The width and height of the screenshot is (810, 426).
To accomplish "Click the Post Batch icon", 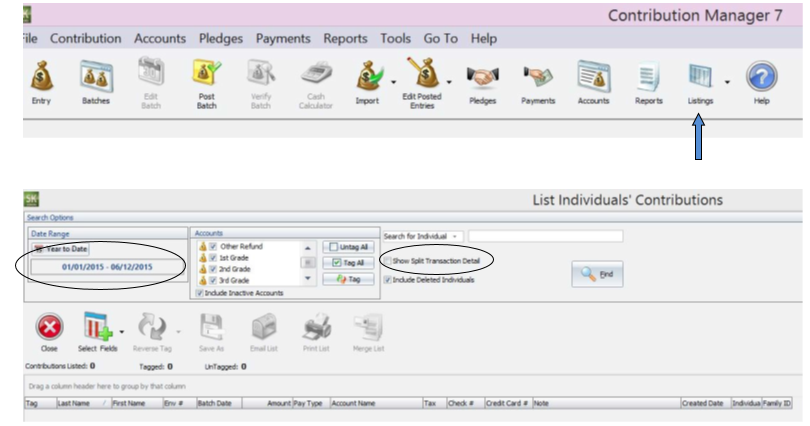I will pyautogui.click(x=207, y=72).
